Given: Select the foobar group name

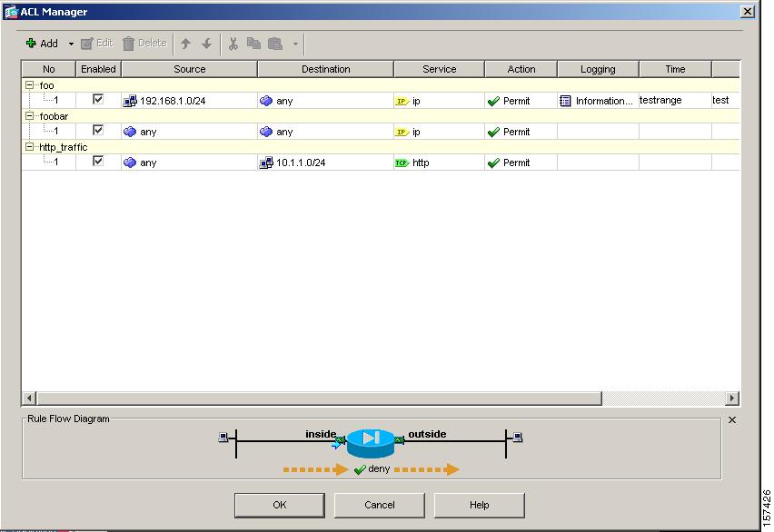Looking at the screenshot, I should [54, 116].
